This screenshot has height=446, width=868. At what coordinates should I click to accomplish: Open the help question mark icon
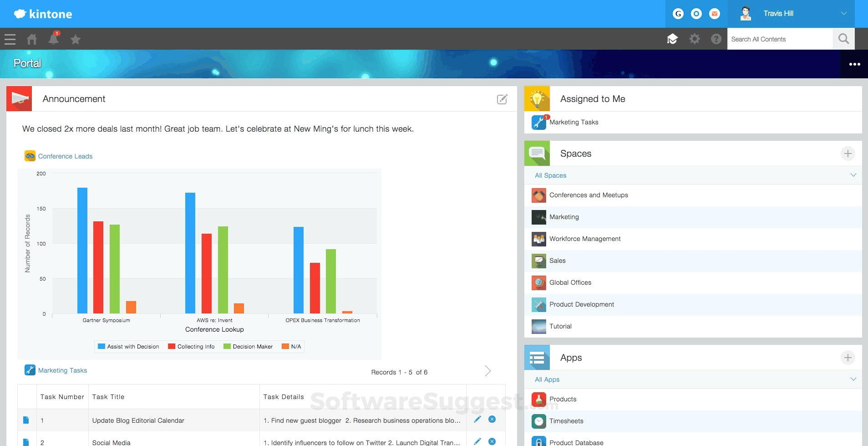pos(716,39)
